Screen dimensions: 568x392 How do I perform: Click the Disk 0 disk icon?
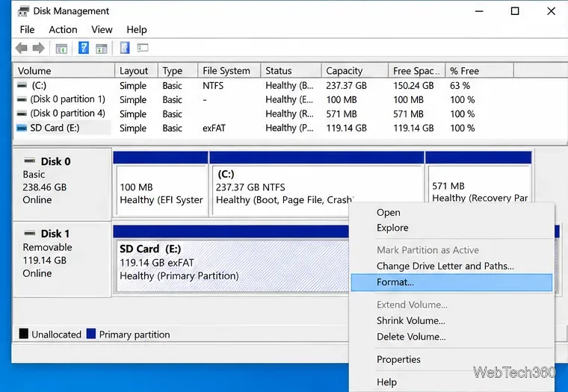tap(30, 161)
